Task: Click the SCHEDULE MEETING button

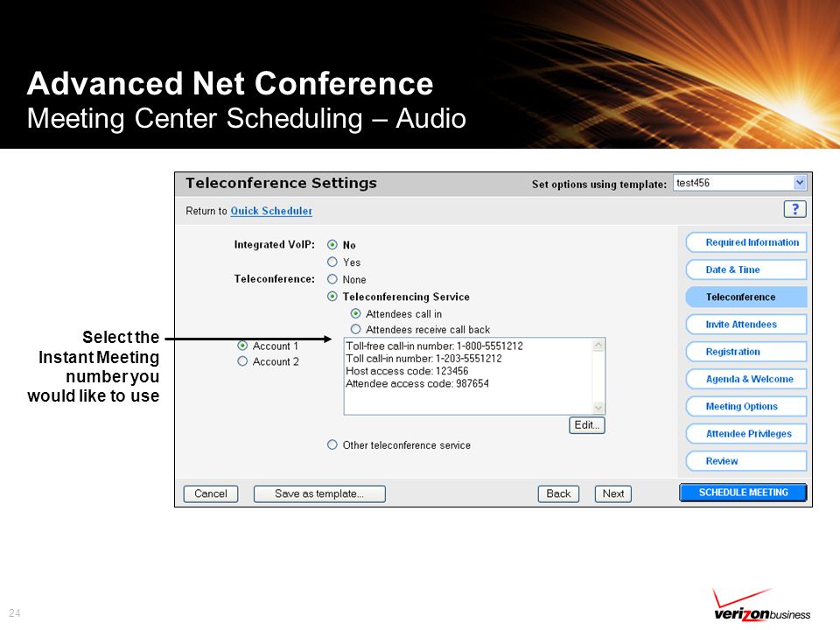Action: pos(743,493)
